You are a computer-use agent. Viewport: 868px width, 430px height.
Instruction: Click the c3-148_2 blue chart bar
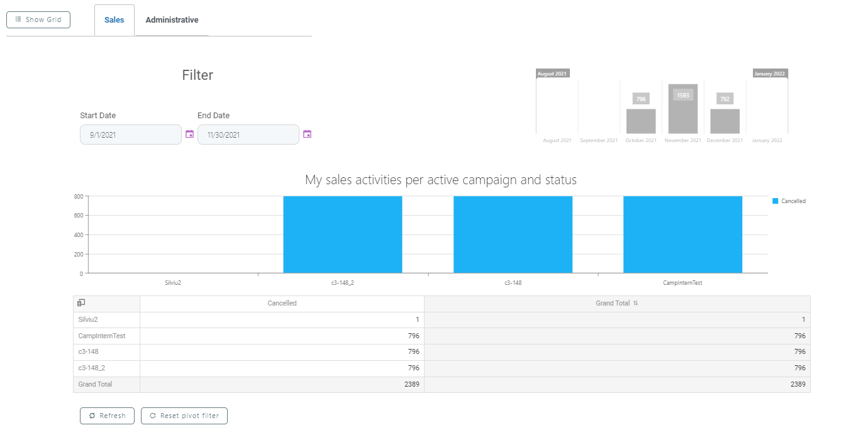click(x=343, y=234)
